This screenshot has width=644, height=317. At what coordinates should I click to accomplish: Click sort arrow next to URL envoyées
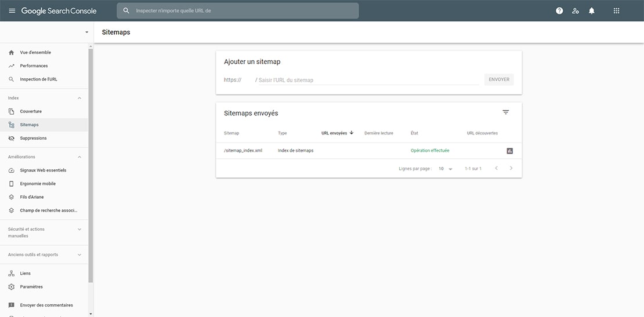click(x=352, y=133)
